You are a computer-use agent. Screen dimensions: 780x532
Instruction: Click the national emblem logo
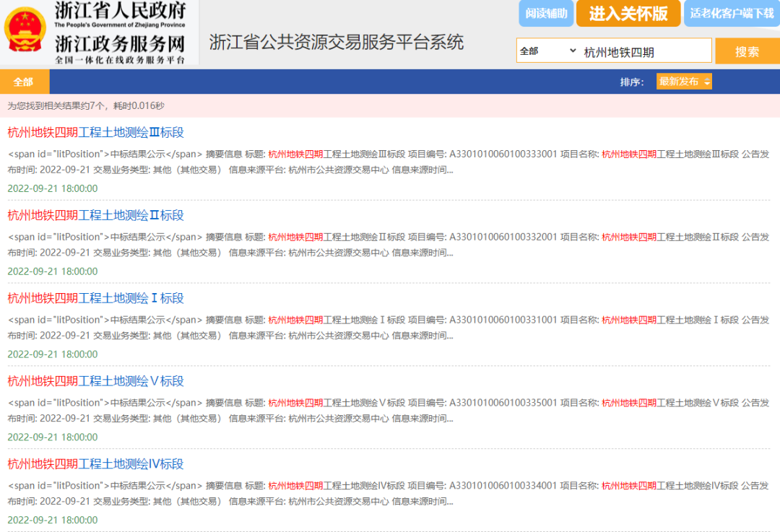click(25, 30)
